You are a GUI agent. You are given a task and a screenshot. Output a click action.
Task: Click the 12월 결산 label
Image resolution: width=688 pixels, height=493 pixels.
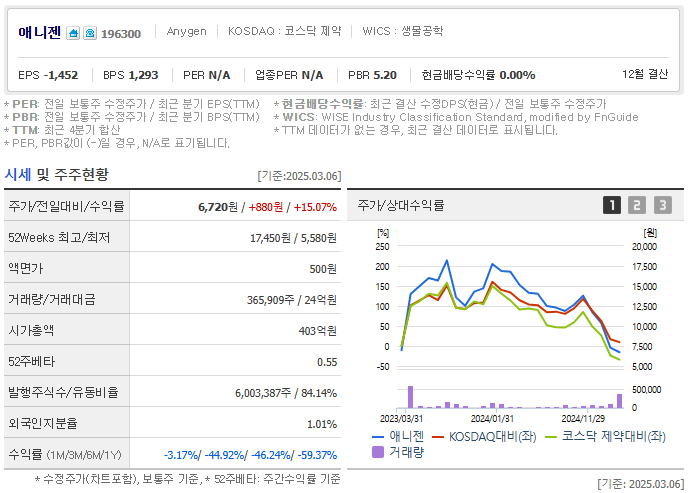coord(645,74)
